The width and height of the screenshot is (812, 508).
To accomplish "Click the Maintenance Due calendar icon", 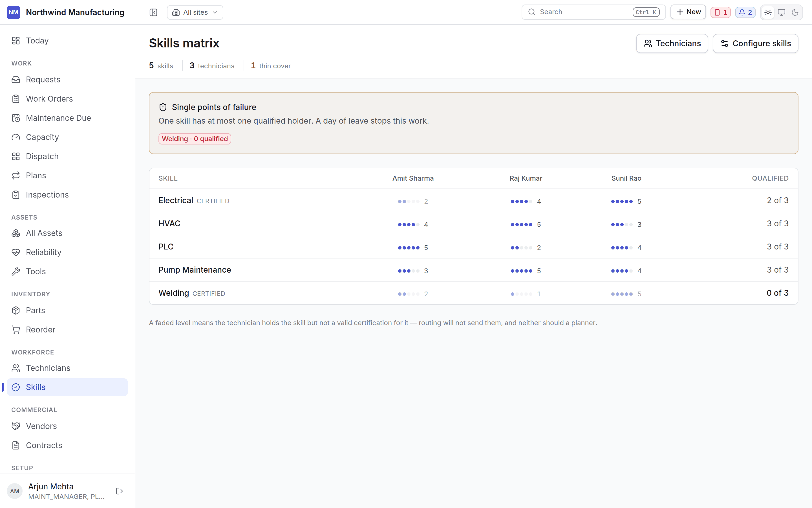I will [16, 118].
